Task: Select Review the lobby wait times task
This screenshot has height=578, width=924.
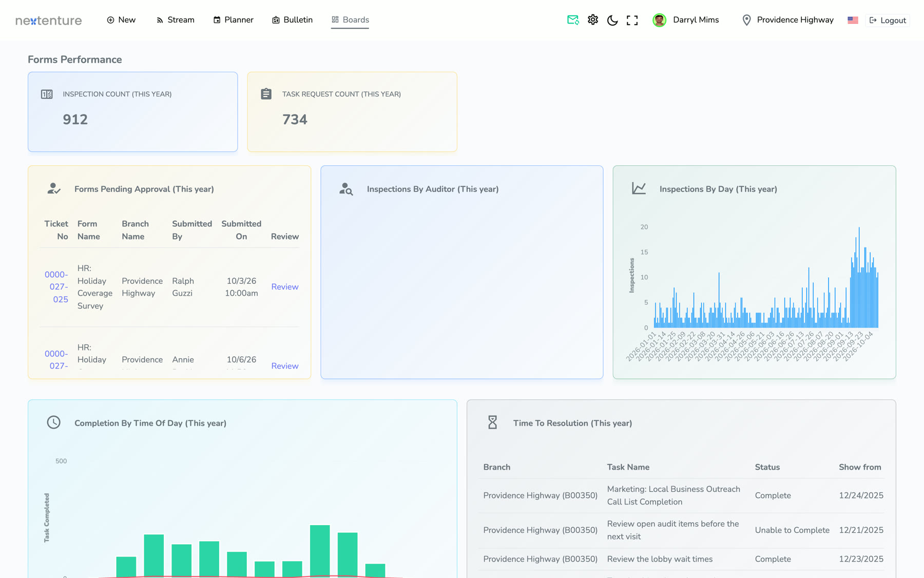Action: click(682, 559)
